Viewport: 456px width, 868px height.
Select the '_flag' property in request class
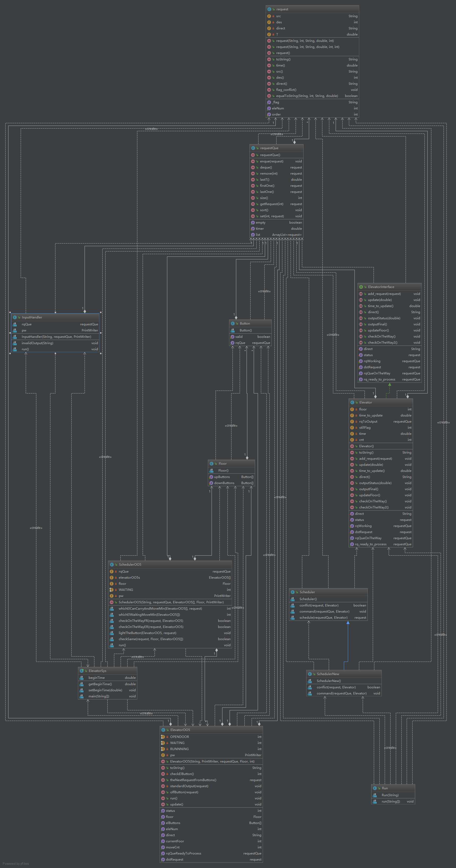(x=312, y=103)
